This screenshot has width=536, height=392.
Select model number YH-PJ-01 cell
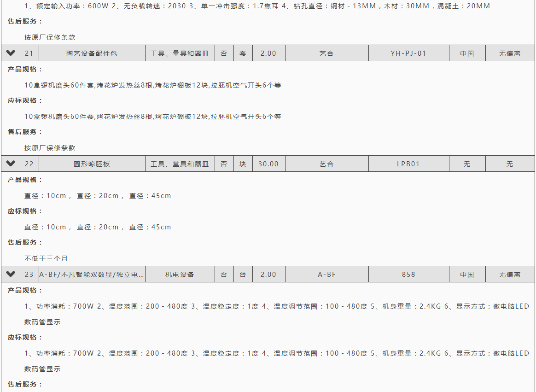[408, 53]
